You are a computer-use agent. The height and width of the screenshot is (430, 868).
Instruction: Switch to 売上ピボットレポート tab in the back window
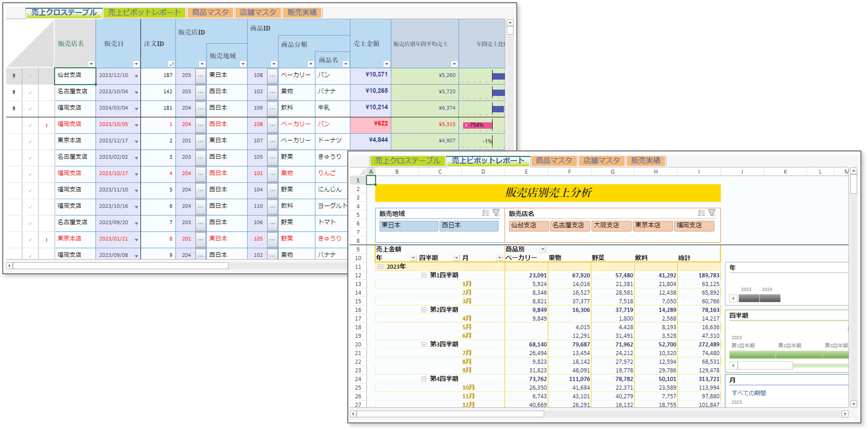point(144,13)
